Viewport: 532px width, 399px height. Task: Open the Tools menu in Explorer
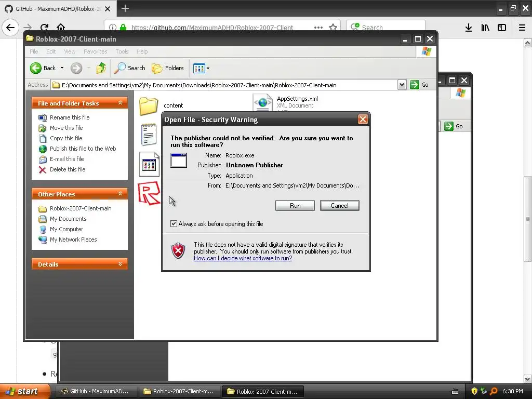[x=122, y=51]
